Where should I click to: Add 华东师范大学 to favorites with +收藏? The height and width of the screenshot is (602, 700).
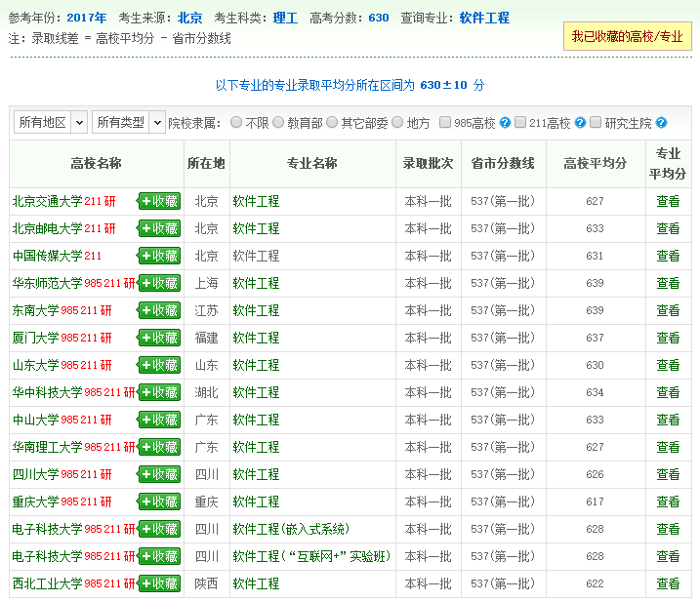click(x=159, y=283)
